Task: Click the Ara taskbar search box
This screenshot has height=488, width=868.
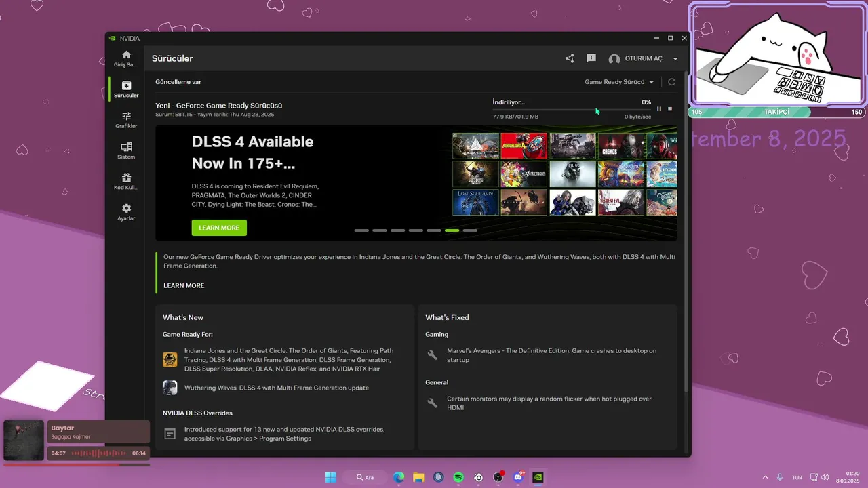Action: pyautogui.click(x=365, y=477)
